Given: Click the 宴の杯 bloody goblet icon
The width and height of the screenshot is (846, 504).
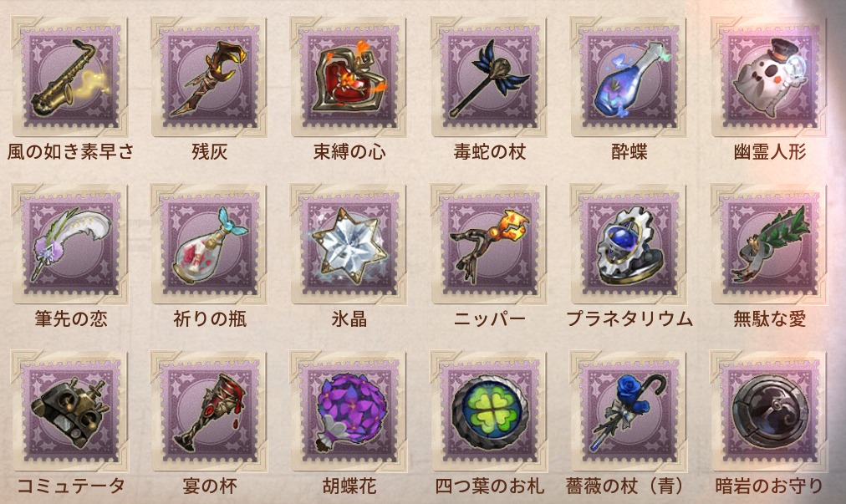Looking at the screenshot, I should (209, 411).
